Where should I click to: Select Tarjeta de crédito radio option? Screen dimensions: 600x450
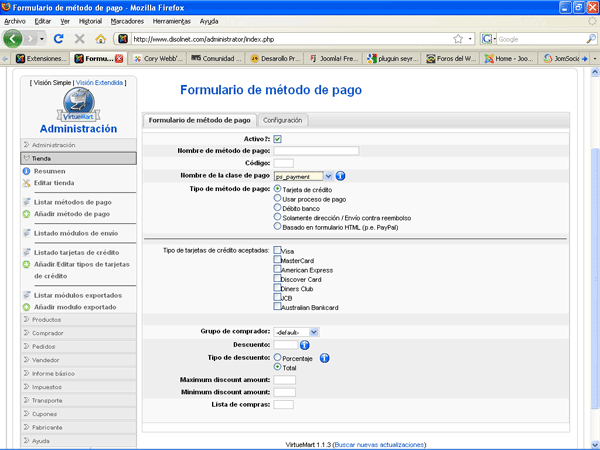pyautogui.click(x=277, y=189)
